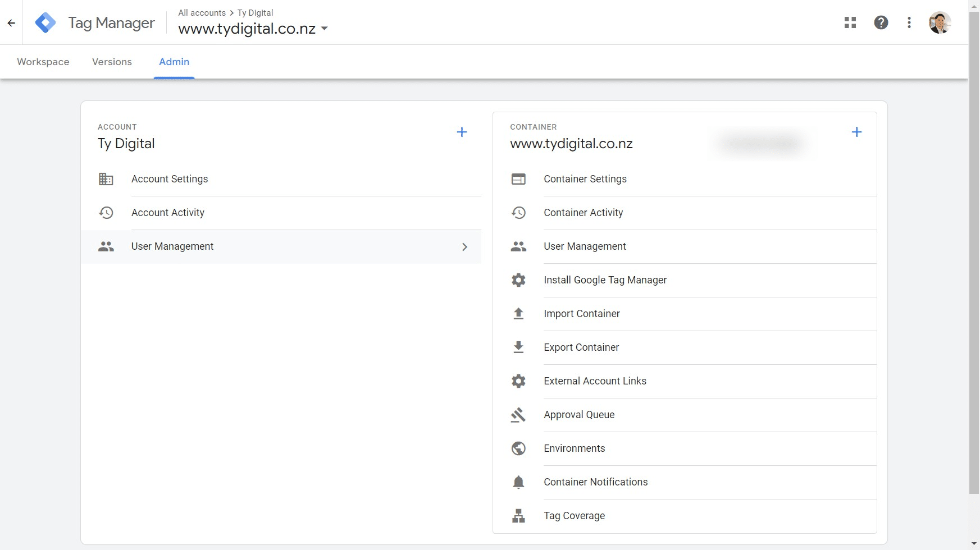The height and width of the screenshot is (550, 980).
Task: Open the three-dot overflow menu
Action: tap(909, 22)
